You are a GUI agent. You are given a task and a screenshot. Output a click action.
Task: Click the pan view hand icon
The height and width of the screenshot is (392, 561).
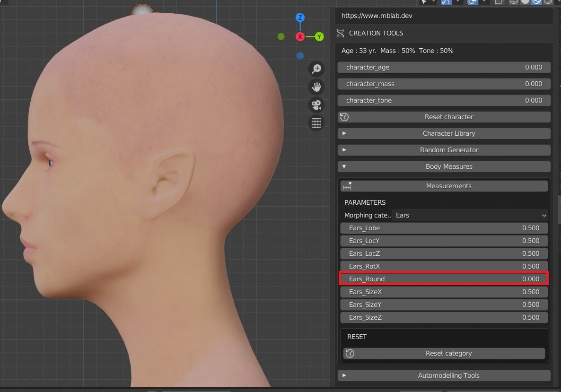316,87
